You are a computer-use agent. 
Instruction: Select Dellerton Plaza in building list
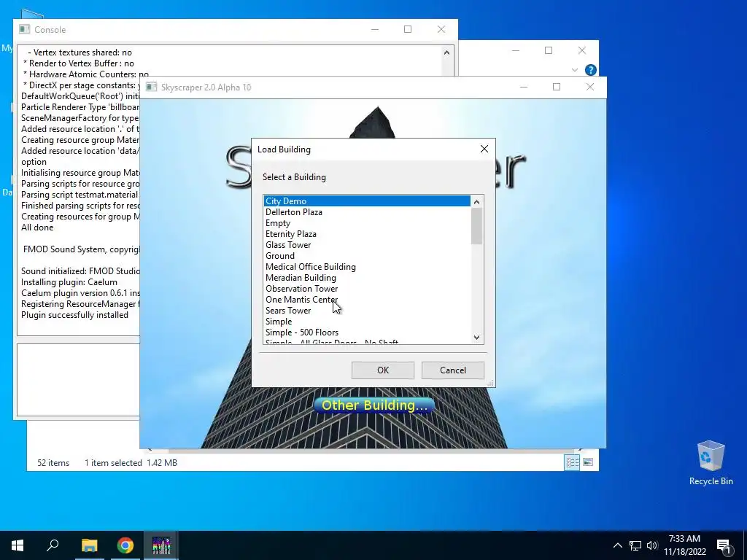click(x=367, y=212)
